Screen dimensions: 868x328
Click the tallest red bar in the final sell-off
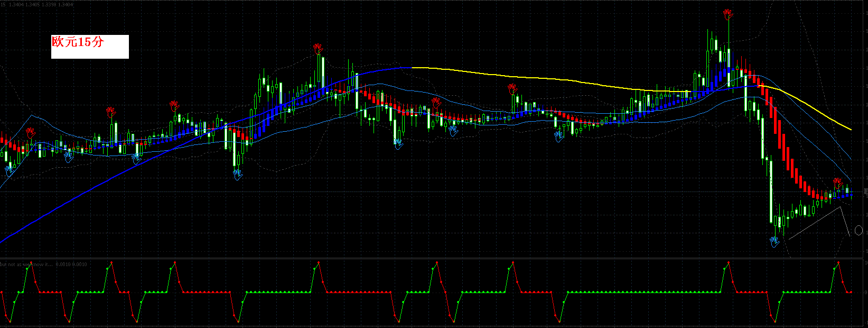point(780,133)
